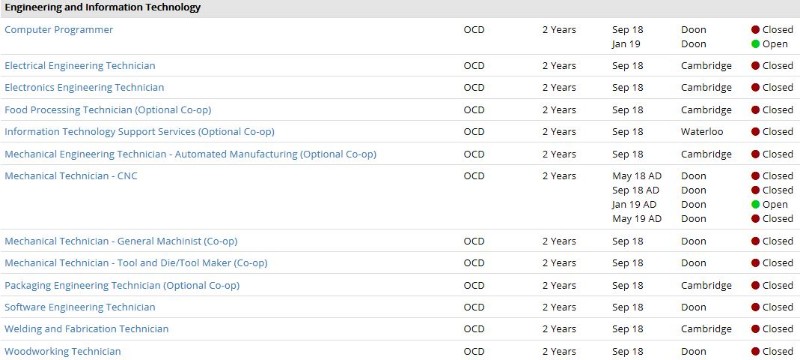Click Doon campus in Software Engineering row
Viewport: 800px width, 360px height.
[x=694, y=307]
